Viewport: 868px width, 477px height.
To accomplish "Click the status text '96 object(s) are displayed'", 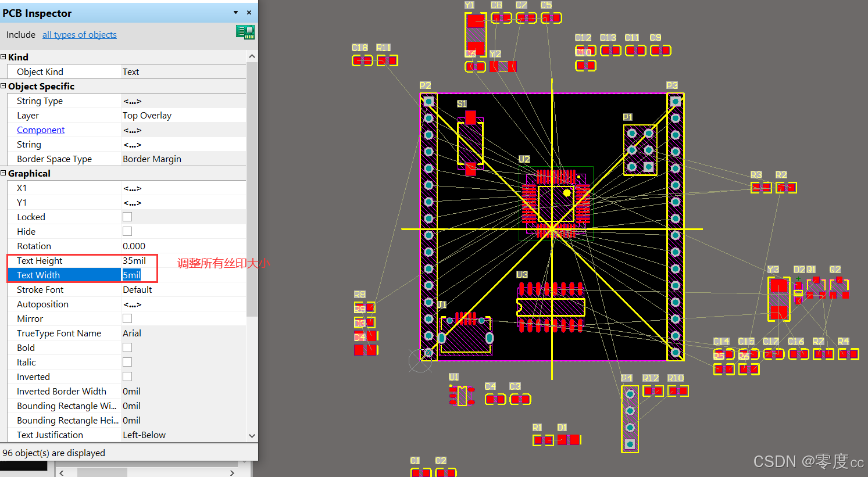I will coord(54,453).
